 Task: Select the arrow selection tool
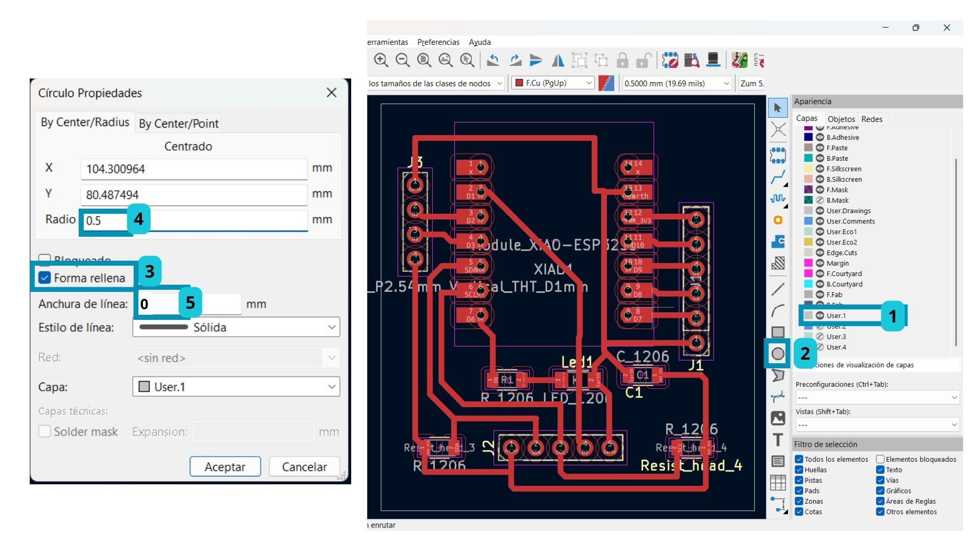pyautogui.click(x=777, y=108)
